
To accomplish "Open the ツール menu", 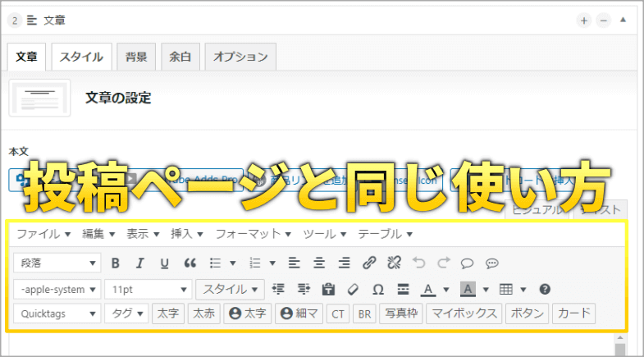I will (325, 234).
